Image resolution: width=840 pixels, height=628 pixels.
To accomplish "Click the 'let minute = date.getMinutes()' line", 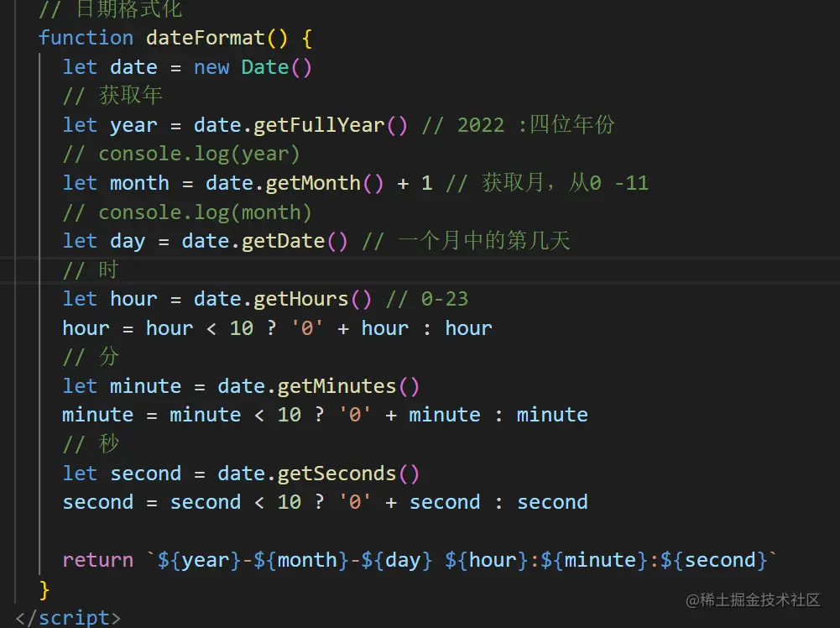I will (x=241, y=386).
